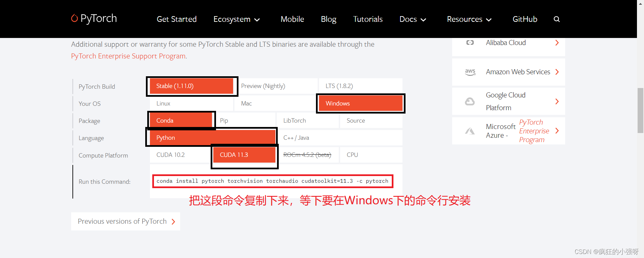The image size is (644, 258).
Task: Click the PyTorch Build row label
Action: [97, 87]
